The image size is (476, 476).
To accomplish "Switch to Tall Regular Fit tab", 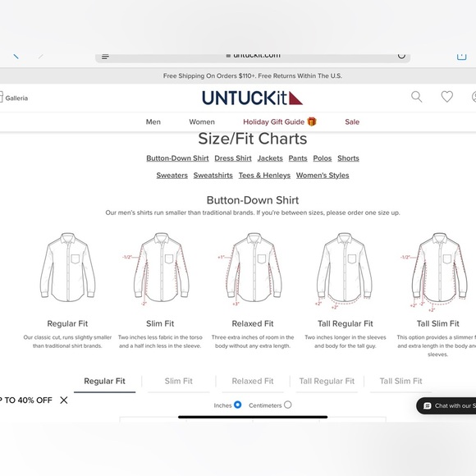I will 327,382.
